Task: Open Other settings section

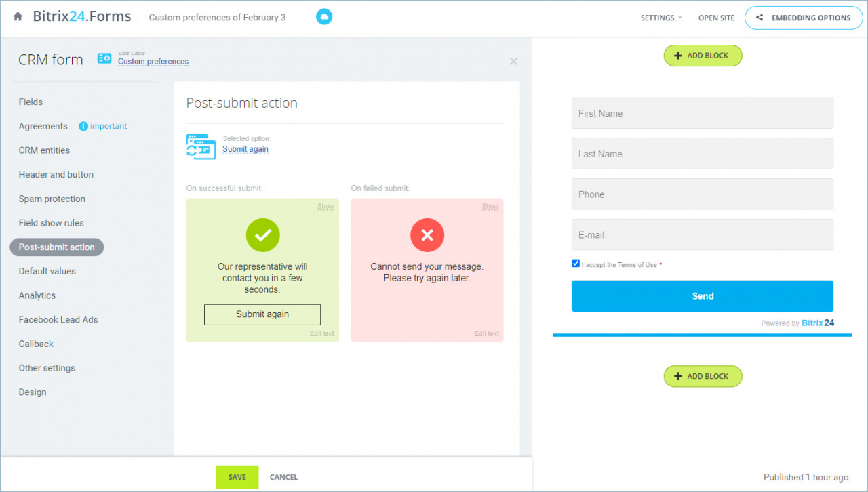Action: pyautogui.click(x=47, y=368)
